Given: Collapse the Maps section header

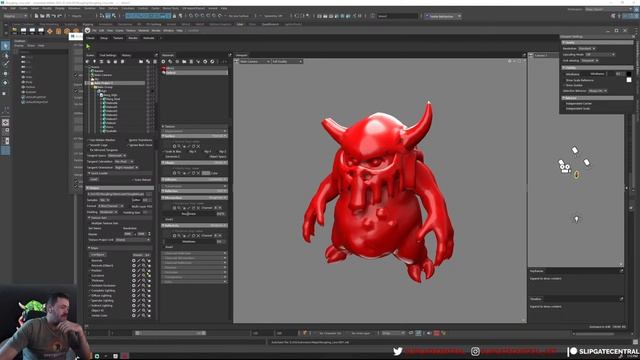Looking at the screenshot, I should pyautogui.click(x=120, y=248).
